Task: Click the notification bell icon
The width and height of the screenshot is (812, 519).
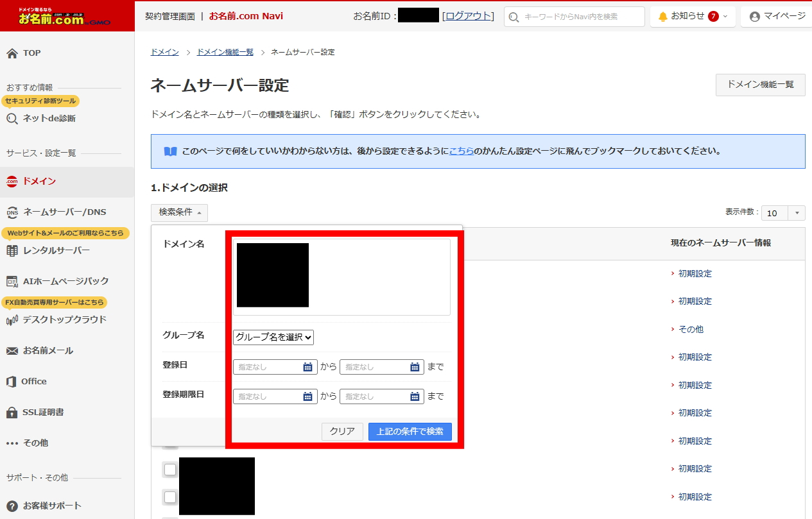Action: pos(663,17)
